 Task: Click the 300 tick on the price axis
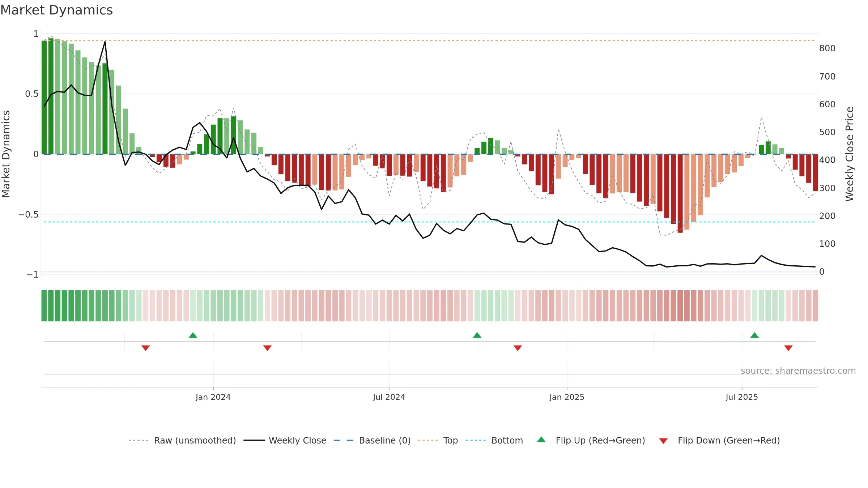click(827, 188)
